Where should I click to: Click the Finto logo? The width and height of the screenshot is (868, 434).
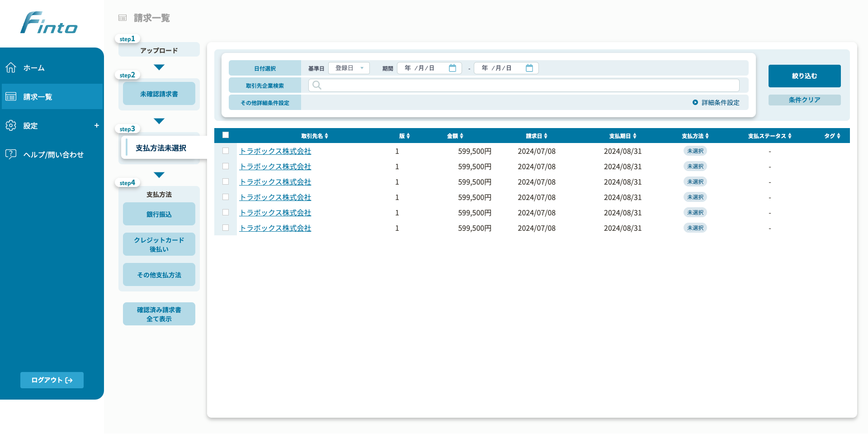pyautogui.click(x=49, y=23)
